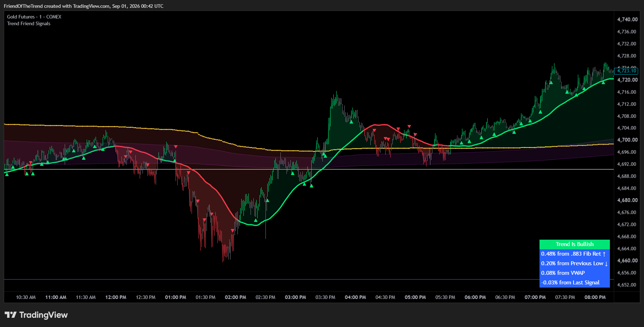
Task: Click the 'Trend Friend Signals' indicator label
Action: (29, 23)
